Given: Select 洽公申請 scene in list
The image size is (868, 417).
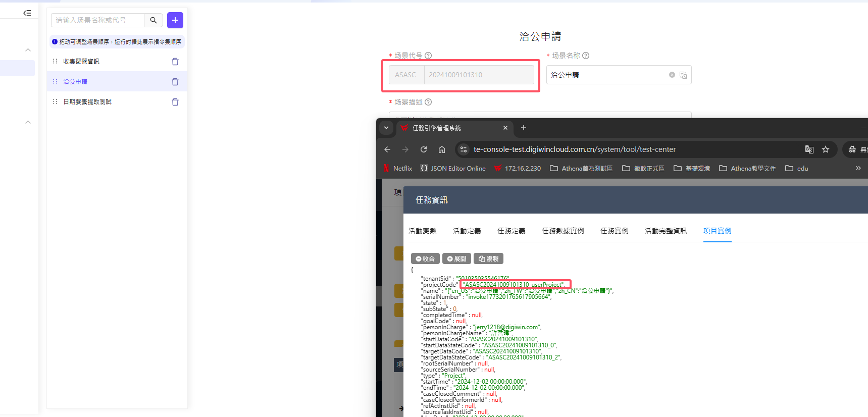Looking at the screenshot, I should 75,81.
